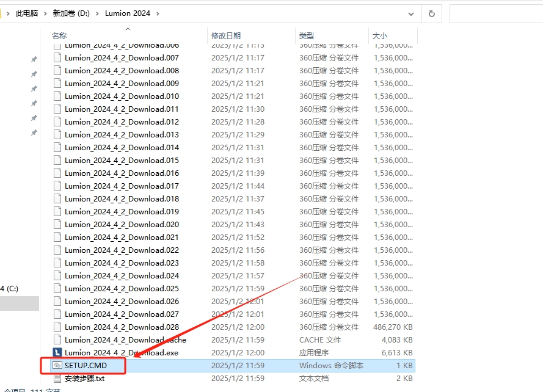Click the 2025/1/2 11:52 date cell
This screenshot has width=543, height=392.
click(238, 237)
